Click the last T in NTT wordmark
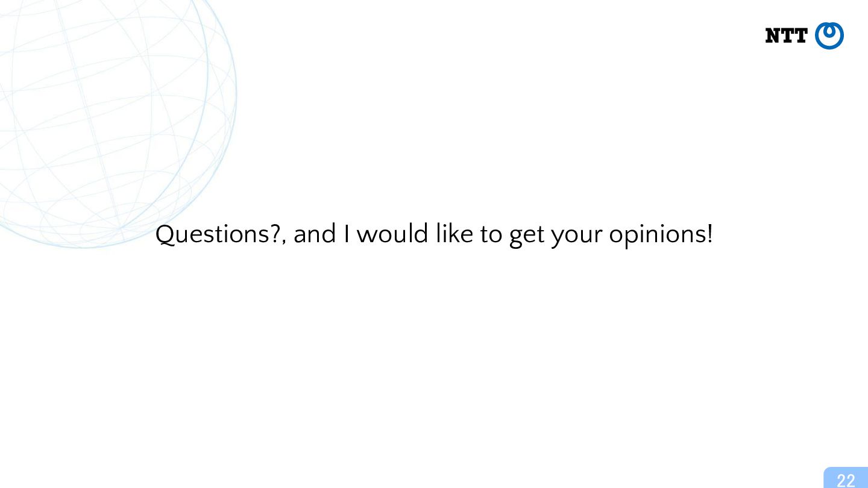Image resolution: width=868 pixels, height=488 pixels. 800,36
